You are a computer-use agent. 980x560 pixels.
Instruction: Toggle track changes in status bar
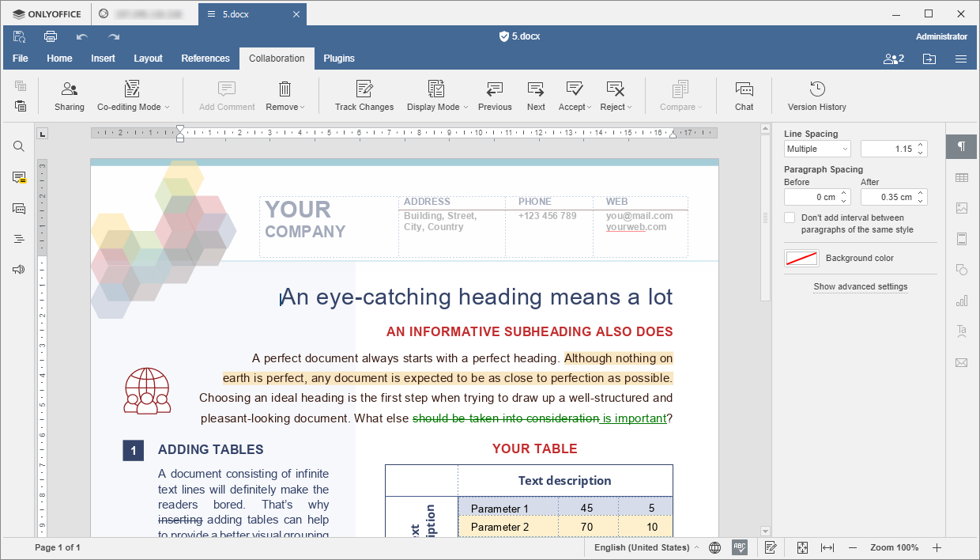[771, 547]
